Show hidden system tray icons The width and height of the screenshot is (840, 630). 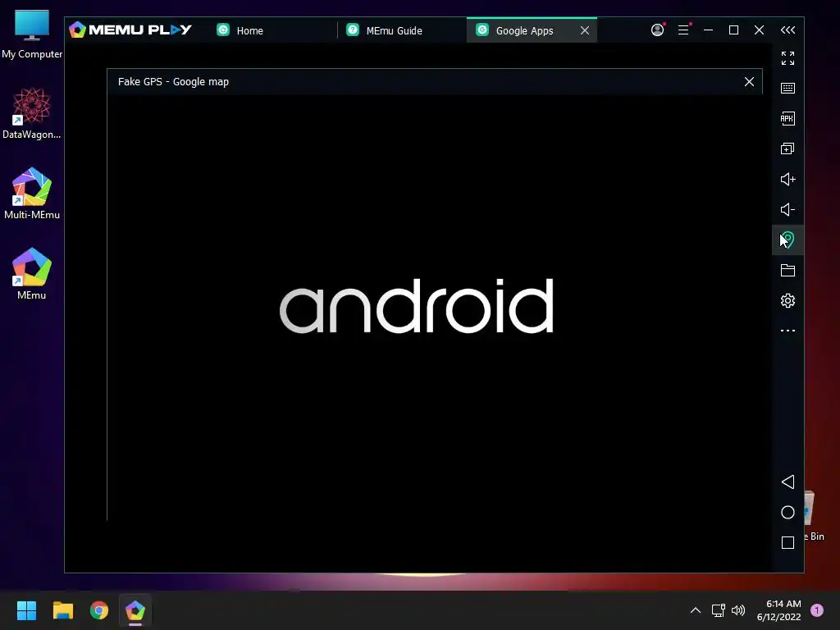696,610
